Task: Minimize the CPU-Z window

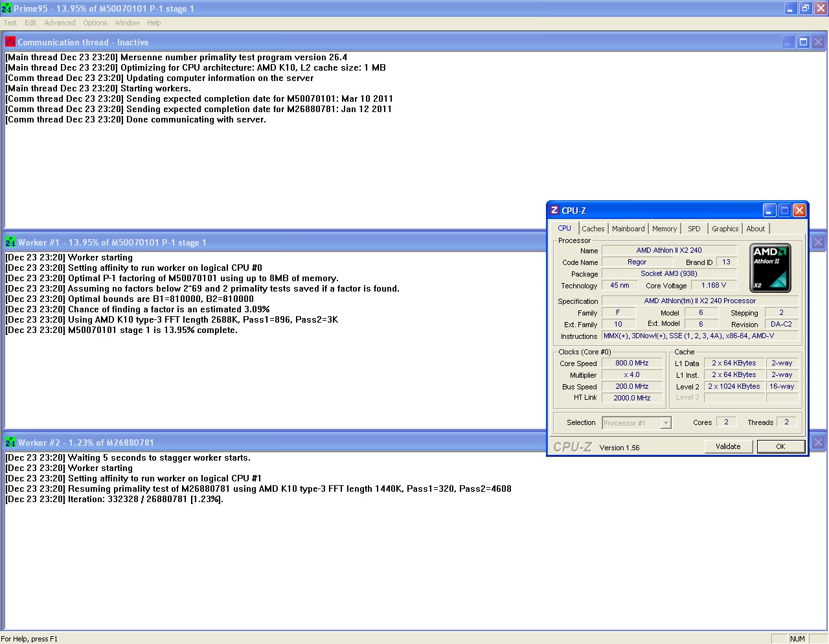Action: tap(769, 211)
